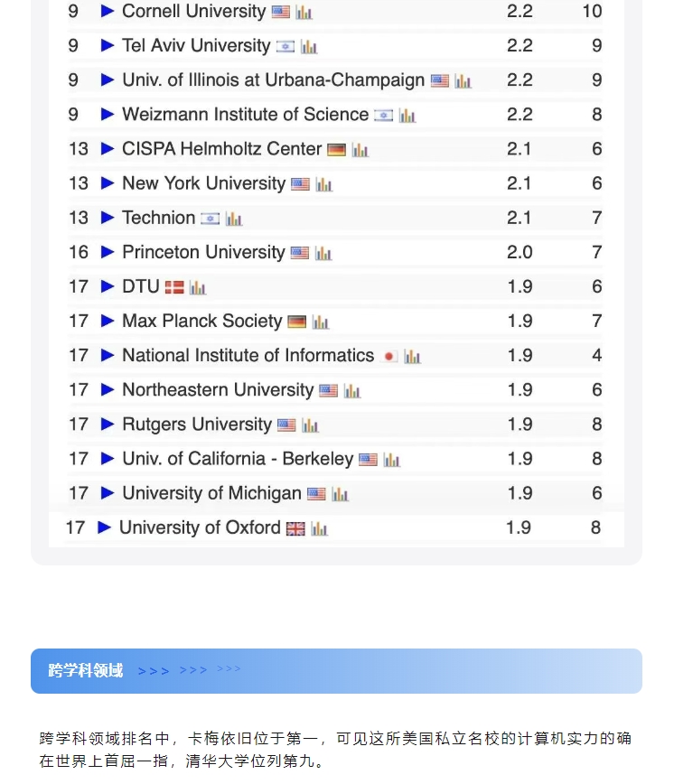This screenshot has height=784, width=674.
Task: Click the Univ. of Illinois at Urbana-Champaign name
Action: pyautogui.click(x=273, y=80)
